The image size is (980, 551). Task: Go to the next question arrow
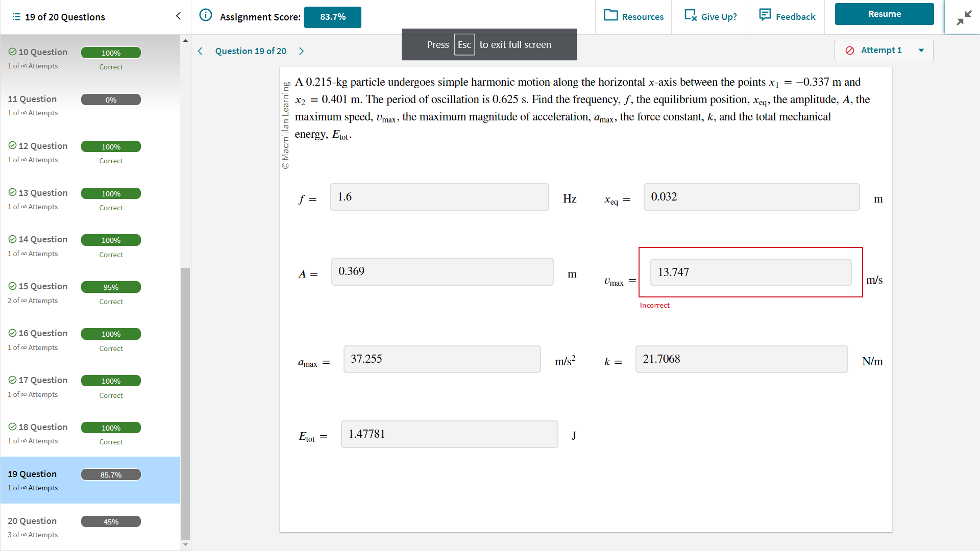point(301,51)
